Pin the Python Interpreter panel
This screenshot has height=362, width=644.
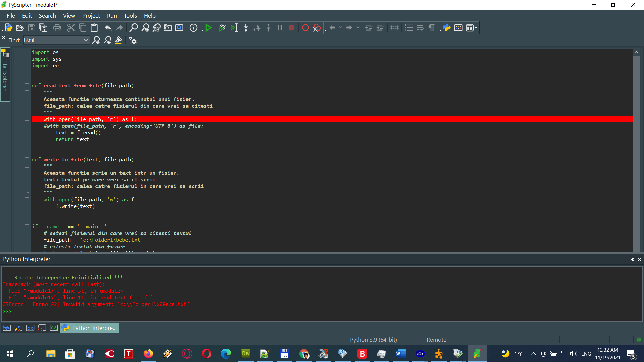click(633, 260)
